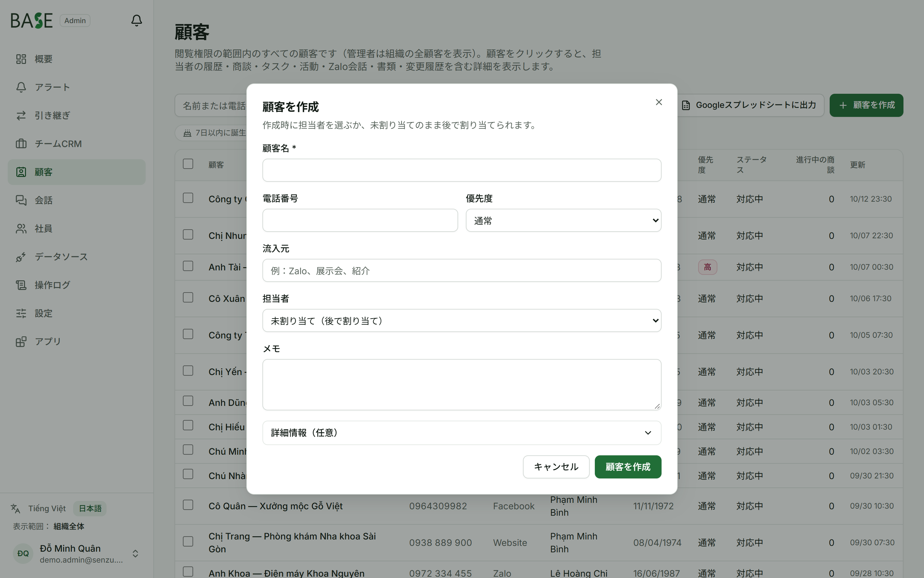Click the アラート bell icon in sidebar
The image size is (924, 578).
(x=21, y=87)
